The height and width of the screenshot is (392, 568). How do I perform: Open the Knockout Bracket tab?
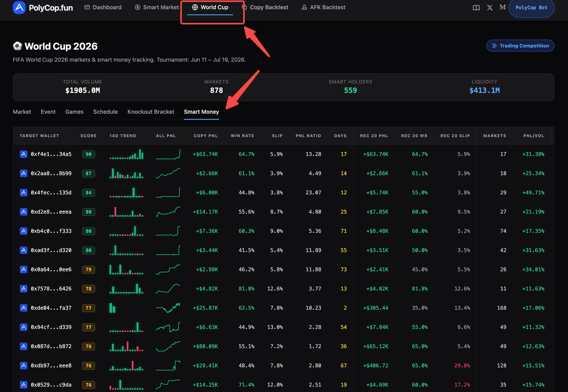(x=151, y=112)
